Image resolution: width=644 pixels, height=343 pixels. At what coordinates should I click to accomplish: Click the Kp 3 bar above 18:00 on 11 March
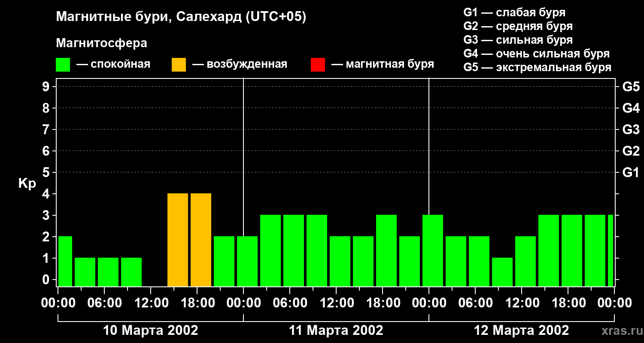[386, 250]
